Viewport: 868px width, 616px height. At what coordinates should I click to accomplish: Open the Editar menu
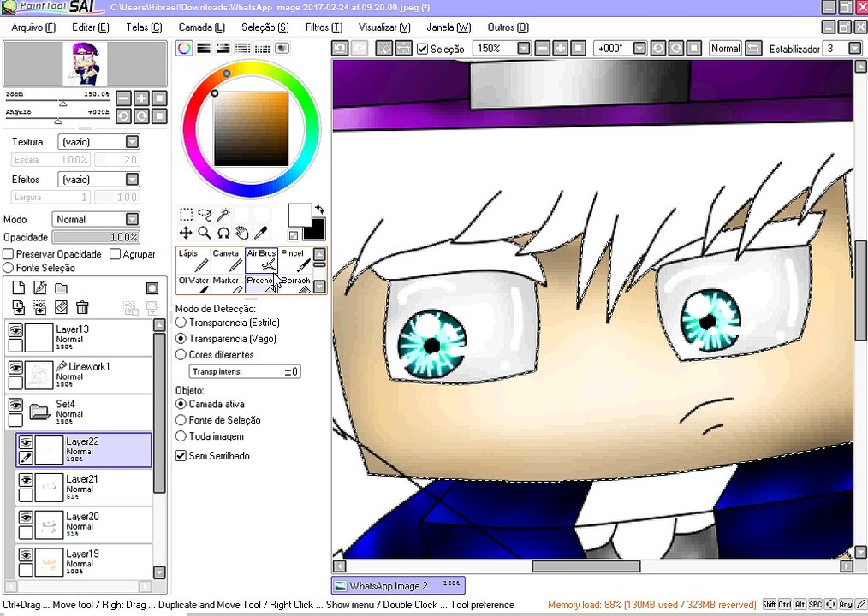pyautogui.click(x=90, y=27)
